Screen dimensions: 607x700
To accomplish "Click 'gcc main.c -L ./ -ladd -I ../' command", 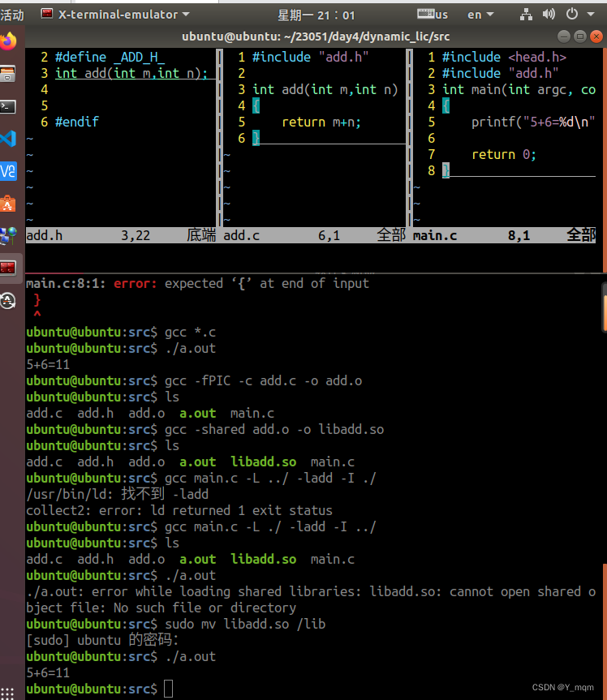I will 271,526.
